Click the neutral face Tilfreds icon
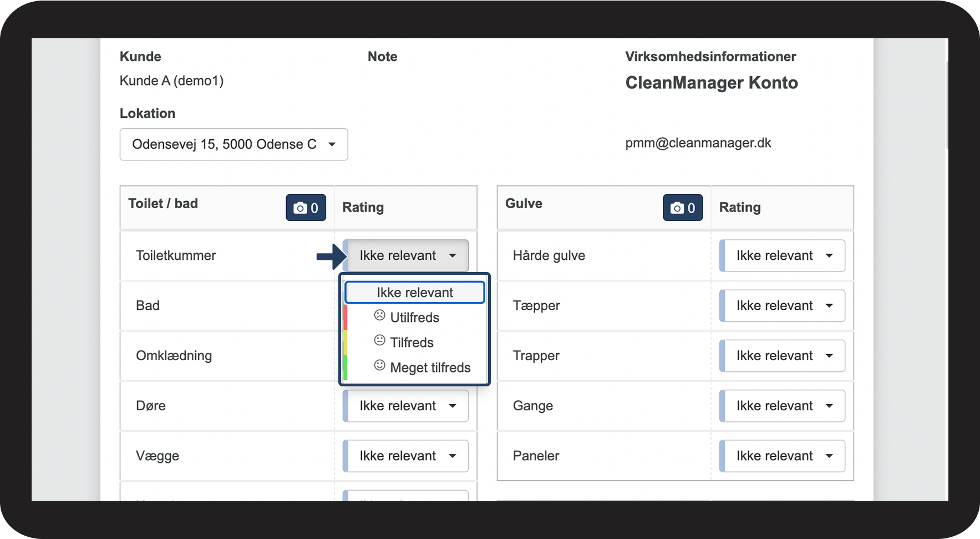Screen dimensions: 980x539 tap(379, 340)
